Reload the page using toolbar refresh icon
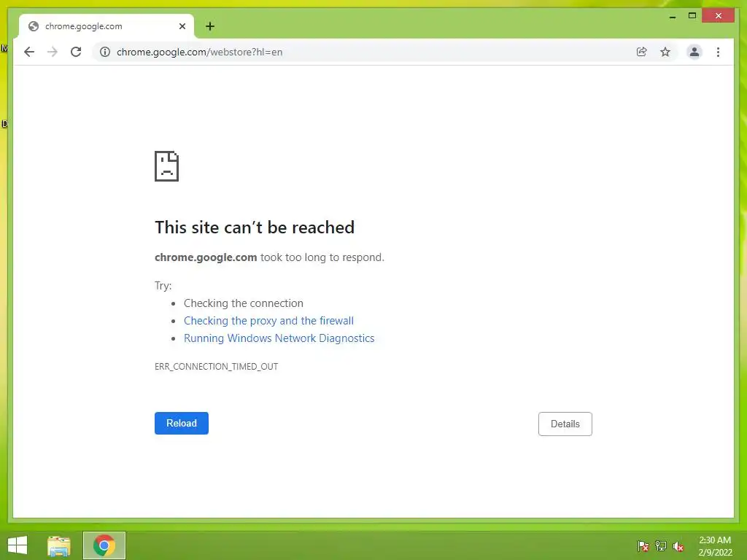747x560 pixels. click(x=76, y=52)
